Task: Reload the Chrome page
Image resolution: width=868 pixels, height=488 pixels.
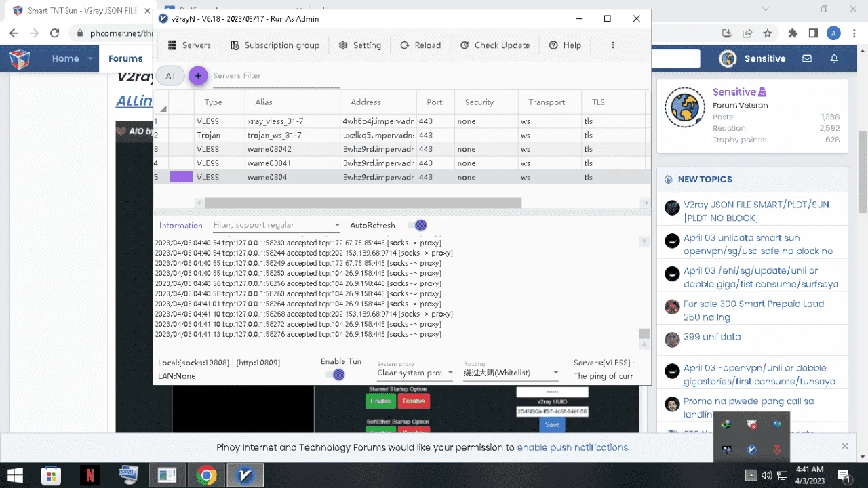Action: coord(55,33)
